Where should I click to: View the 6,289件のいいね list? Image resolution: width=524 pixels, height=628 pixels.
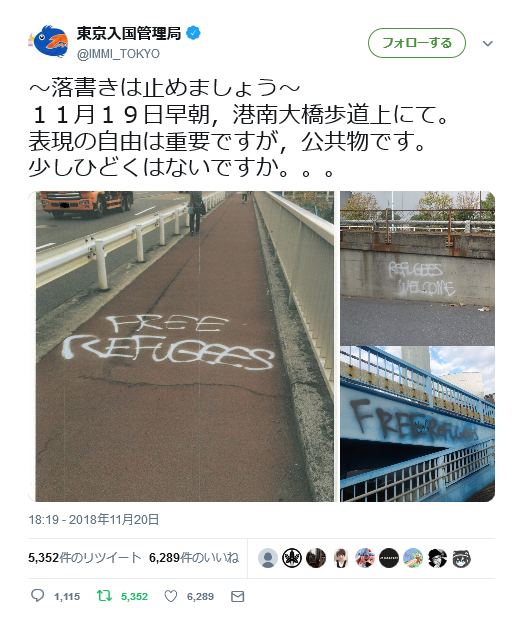pos(194,558)
